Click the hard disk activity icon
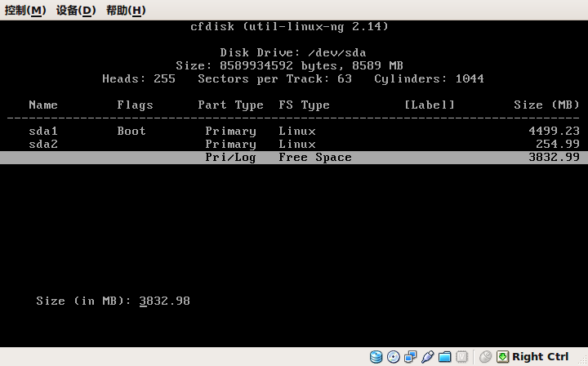The height and width of the screenshot is (366, 588). pos(376,357)
